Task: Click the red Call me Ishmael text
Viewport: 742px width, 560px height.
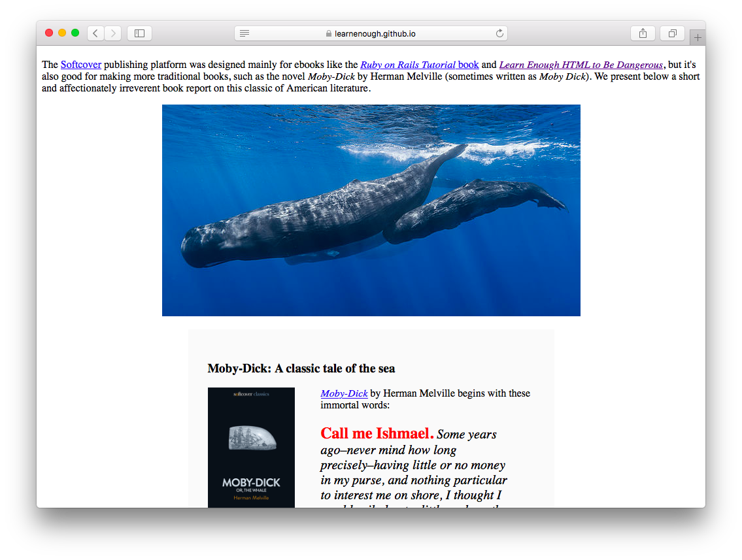Action: (377, 433)
